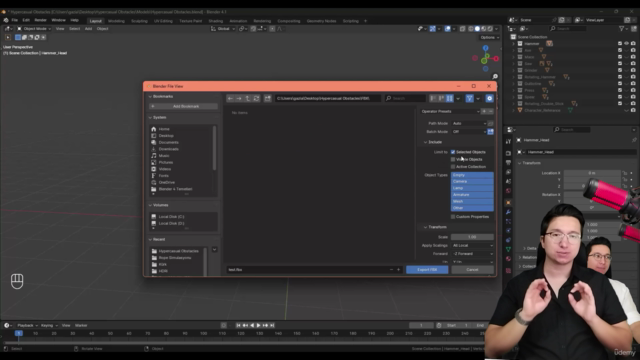The height and width of the screenshot is (360, 640).
Task: Open timeline Playback menu
Action: pyautogui.click(x=27, y=325)
